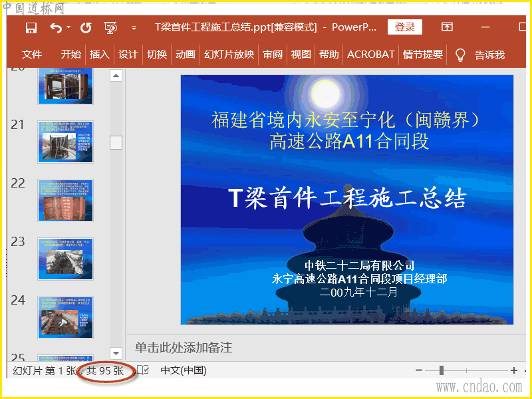Click the heading 福建省境内永安至宁化（闽赣界）
The width and height of the screenshot is (532, 399).
346,120
